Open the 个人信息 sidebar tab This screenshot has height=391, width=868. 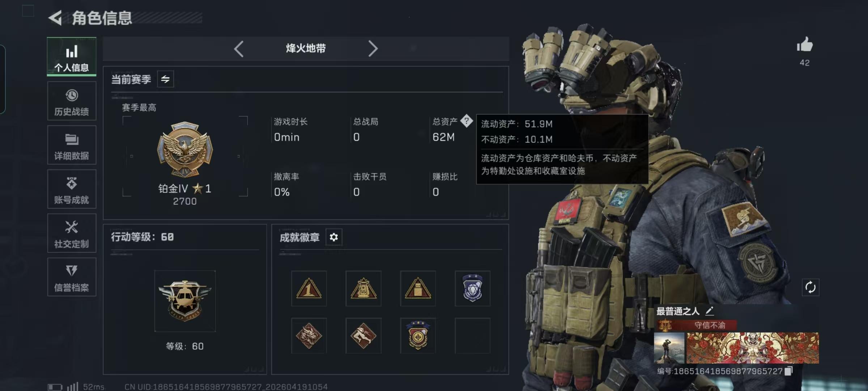tap(72, 57)
